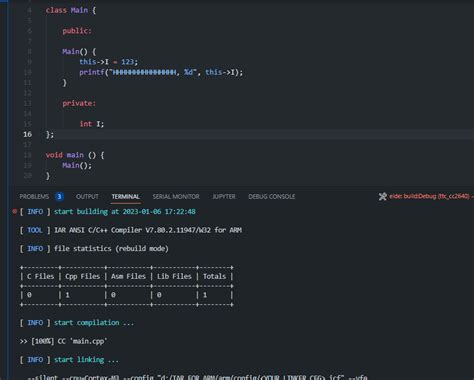Click line number 16 in the gutter
The height and width of the screenshot is (380, 474).
coord(28,134)
